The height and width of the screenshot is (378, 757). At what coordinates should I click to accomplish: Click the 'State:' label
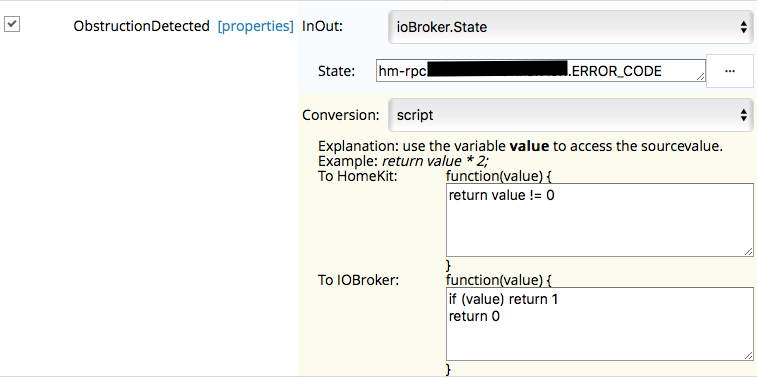click(x=336, y=71)
